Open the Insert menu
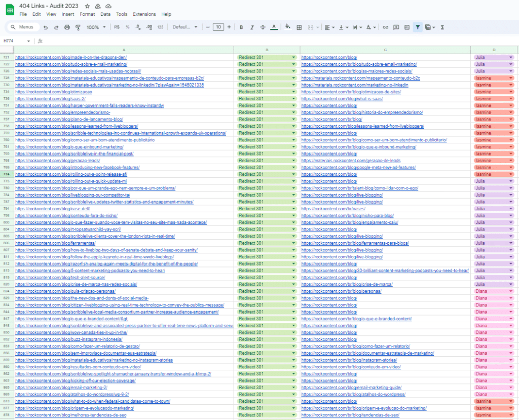 (x=68, y=14)
